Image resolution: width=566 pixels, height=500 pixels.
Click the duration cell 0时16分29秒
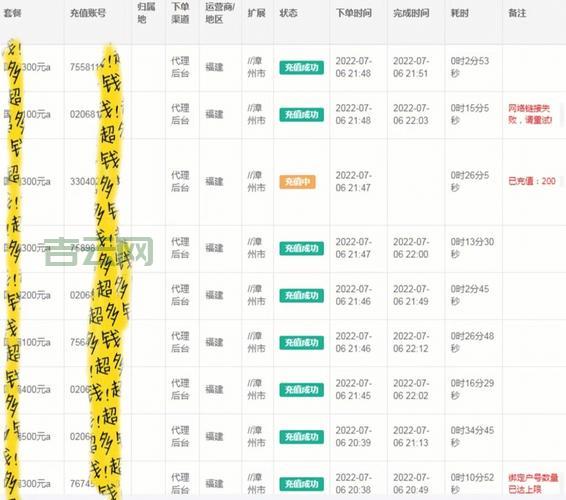[x=472, y=389]
